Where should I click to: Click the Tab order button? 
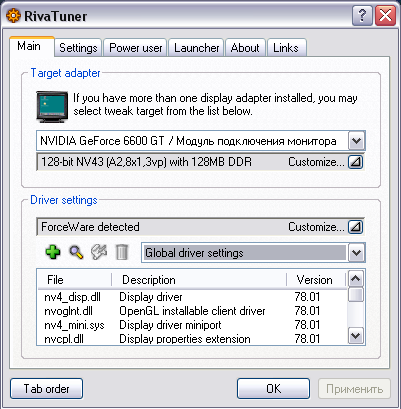click(x=46, y=389)
